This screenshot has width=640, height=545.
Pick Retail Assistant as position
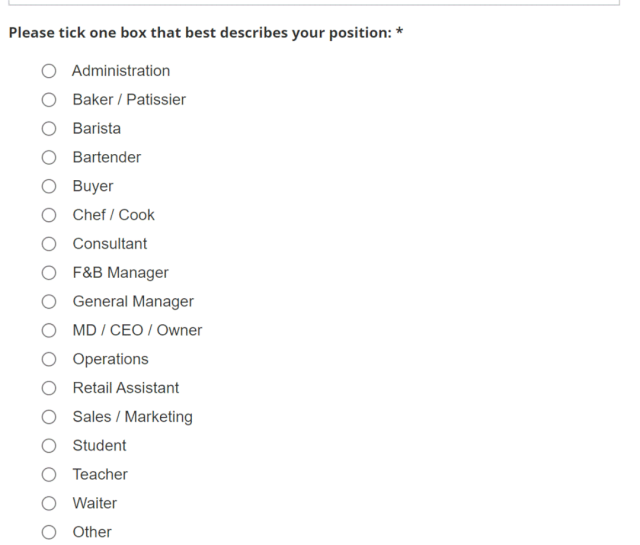[x=49, y=388]
